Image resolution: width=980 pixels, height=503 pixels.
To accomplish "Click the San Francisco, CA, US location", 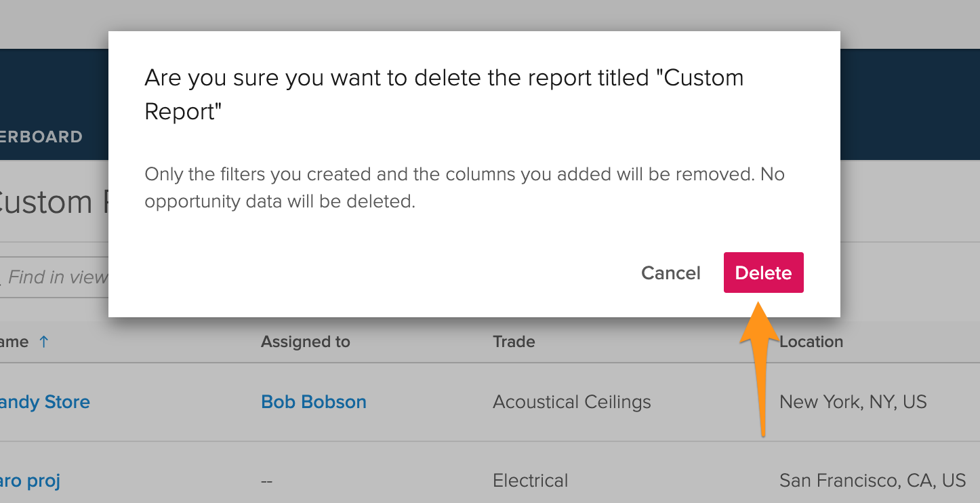I will pos(872,481).
